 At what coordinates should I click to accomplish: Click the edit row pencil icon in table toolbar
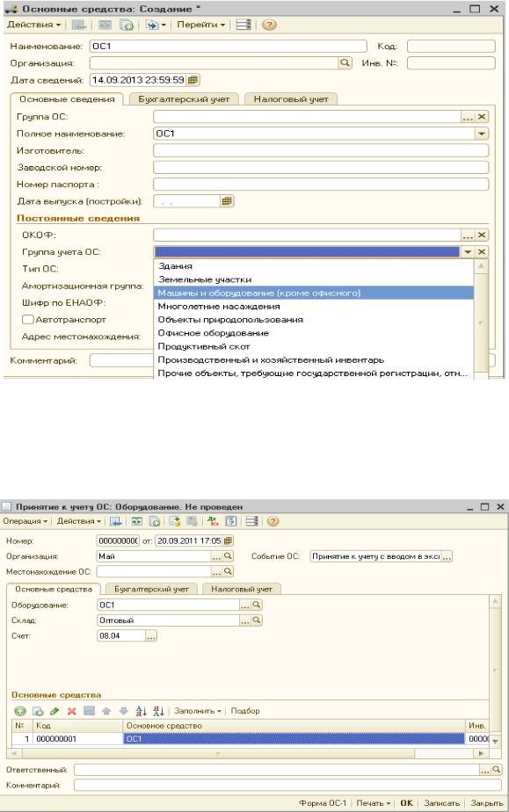coord(55,711)
